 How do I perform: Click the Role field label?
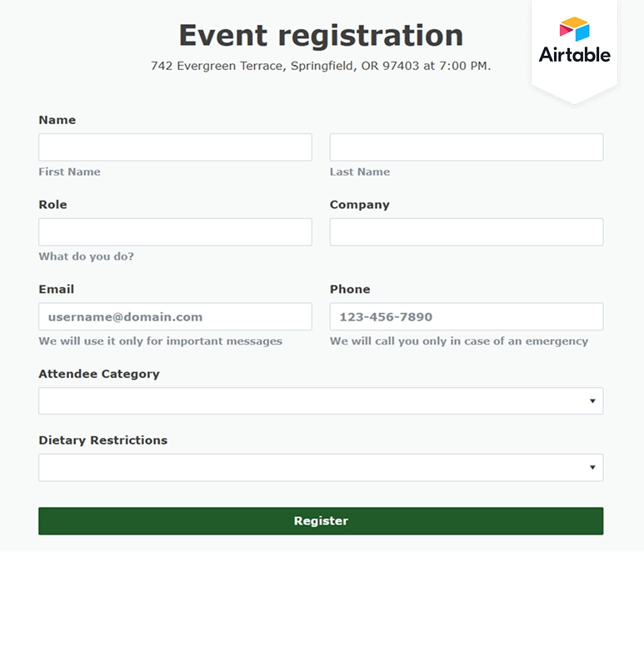[x=52, y=205]
